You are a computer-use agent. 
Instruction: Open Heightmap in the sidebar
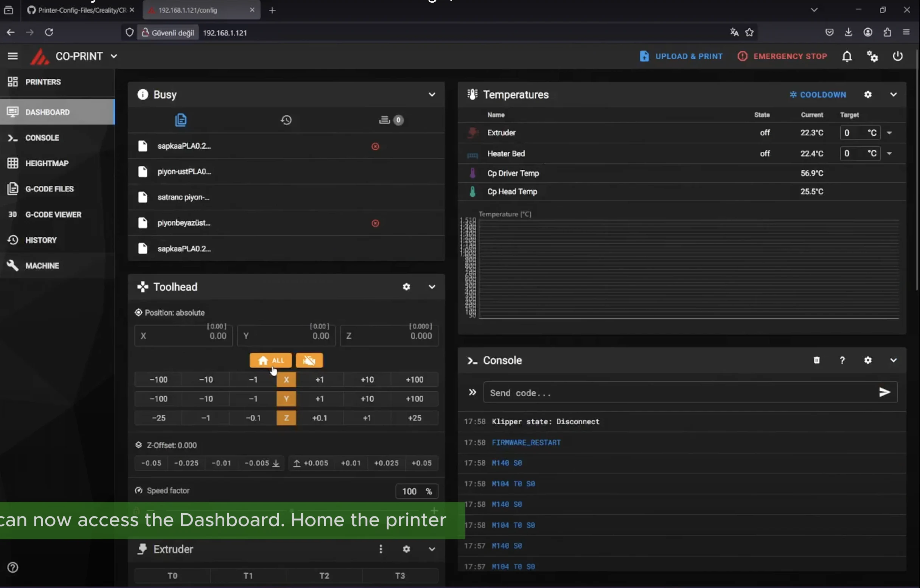click(x=47, y=163)
